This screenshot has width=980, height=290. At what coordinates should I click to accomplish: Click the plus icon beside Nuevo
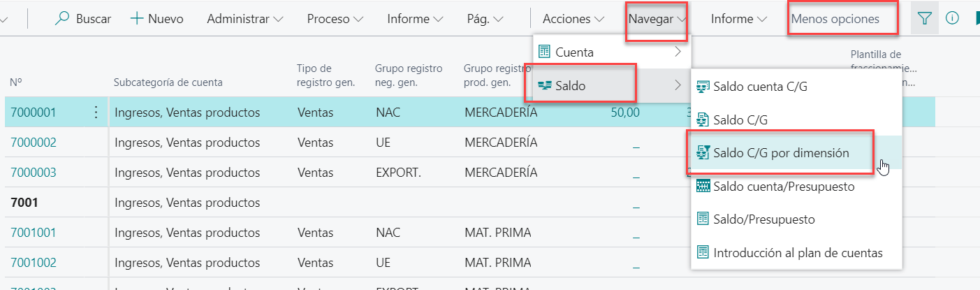pos(138,19)
